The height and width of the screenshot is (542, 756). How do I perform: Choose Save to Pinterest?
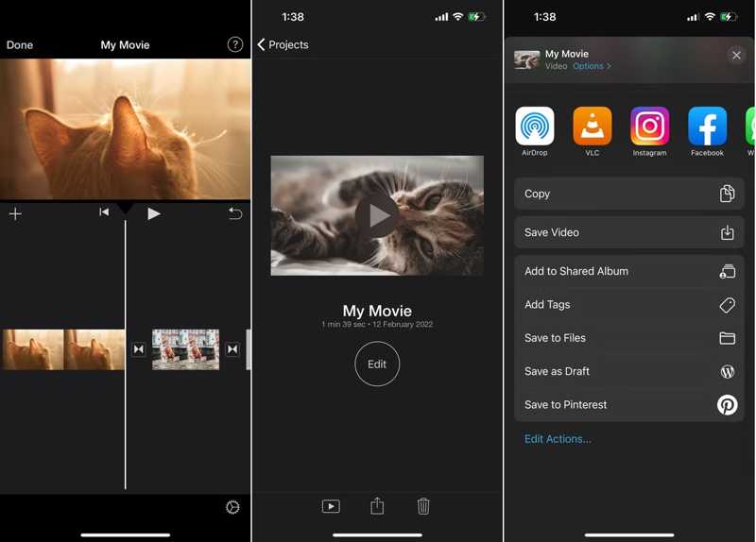[x=629, y=405]
